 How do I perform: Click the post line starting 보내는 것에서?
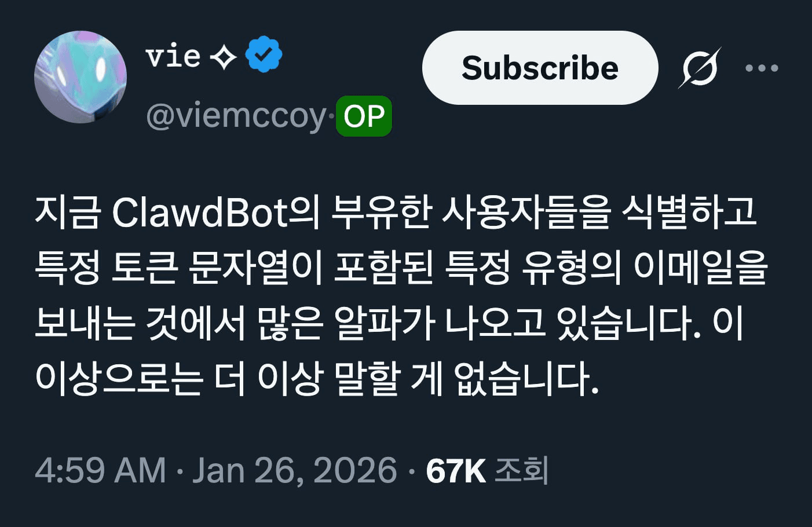(x=389, y=323)
